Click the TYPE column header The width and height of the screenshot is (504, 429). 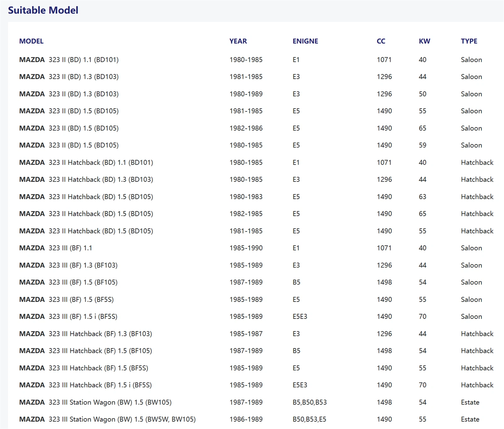[469, 41]
